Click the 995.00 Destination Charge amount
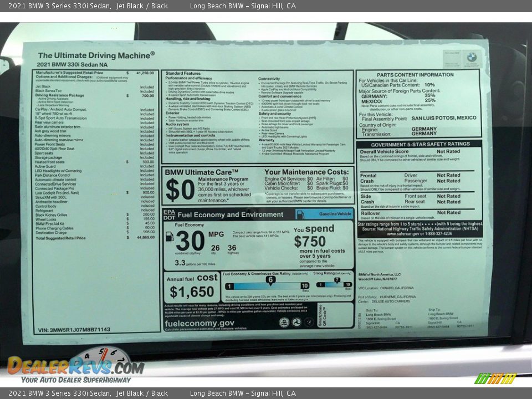This screenshot has width=532, height=399. [x=149, y=232]
